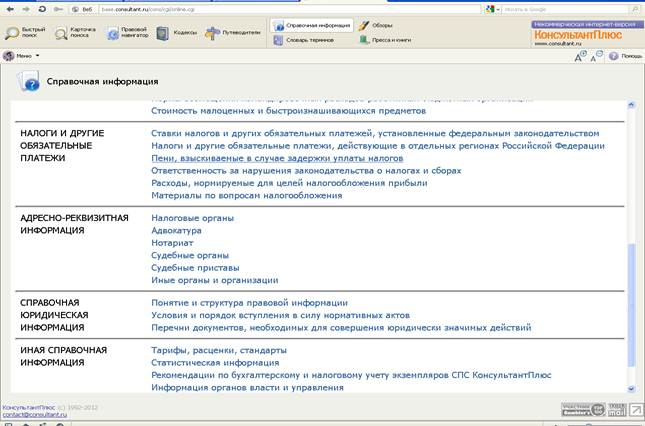The image size is (645, 426).
Task: Open Понятие и структура правовой информации
Action: [249, 303]
